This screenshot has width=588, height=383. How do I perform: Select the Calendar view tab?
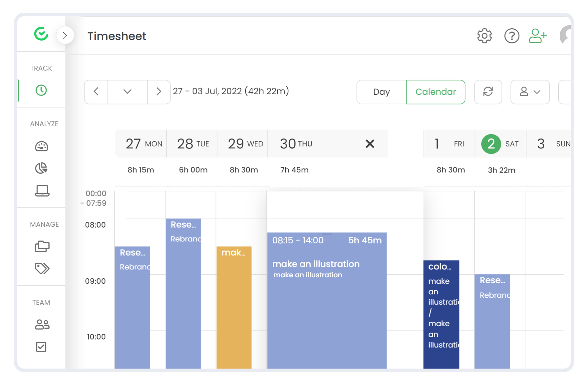pyautogui.click(x=436, y=92)
